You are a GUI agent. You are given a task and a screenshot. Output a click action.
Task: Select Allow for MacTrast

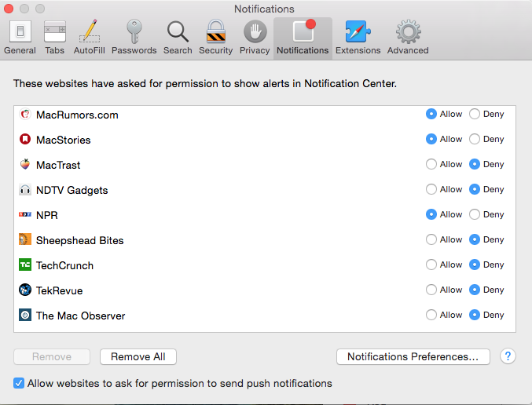coord(431,164)
